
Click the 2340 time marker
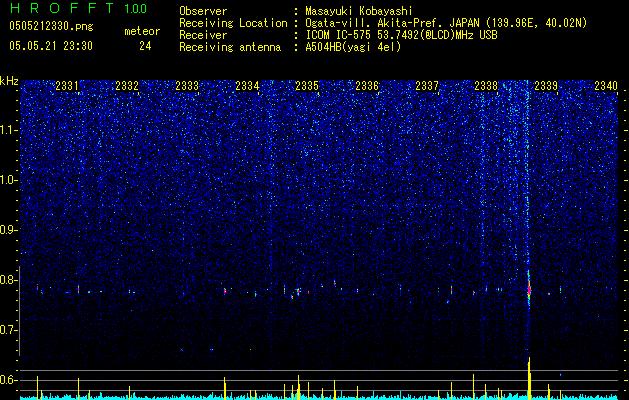[606, 85]
